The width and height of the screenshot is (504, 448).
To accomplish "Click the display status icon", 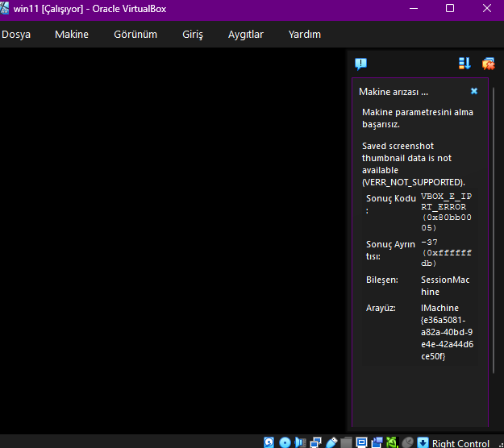I will pos(362,442).
